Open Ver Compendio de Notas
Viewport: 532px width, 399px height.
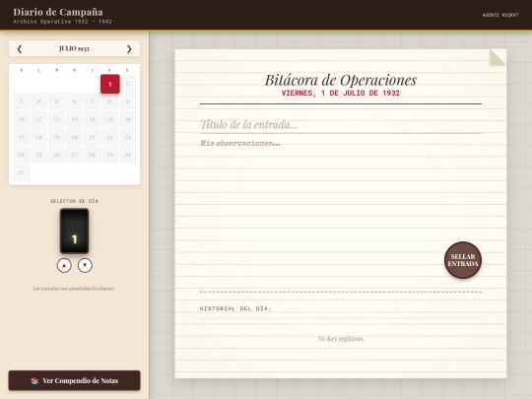[x=74, y=380]
